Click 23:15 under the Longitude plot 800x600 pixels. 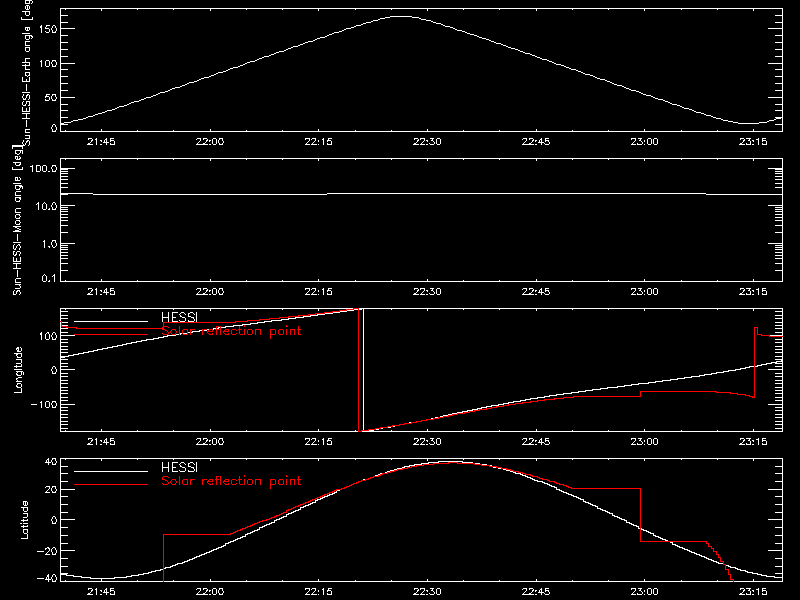click(753, 441)
